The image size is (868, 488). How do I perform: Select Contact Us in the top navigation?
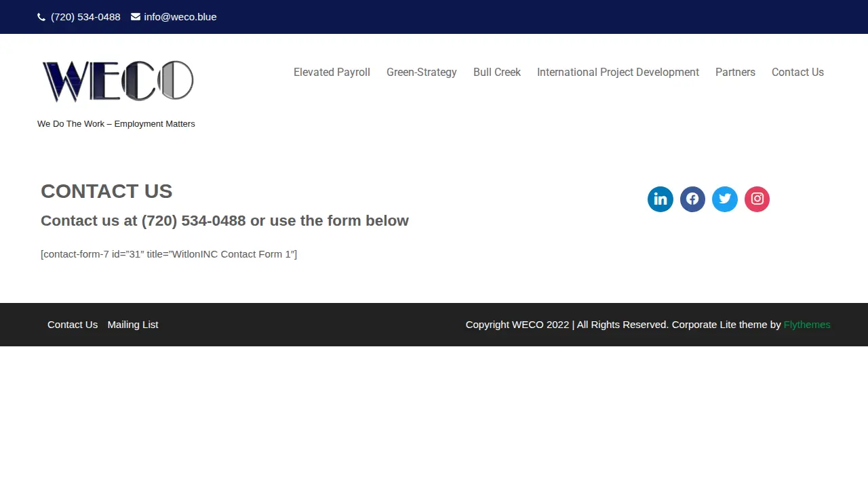coord(797,73)
